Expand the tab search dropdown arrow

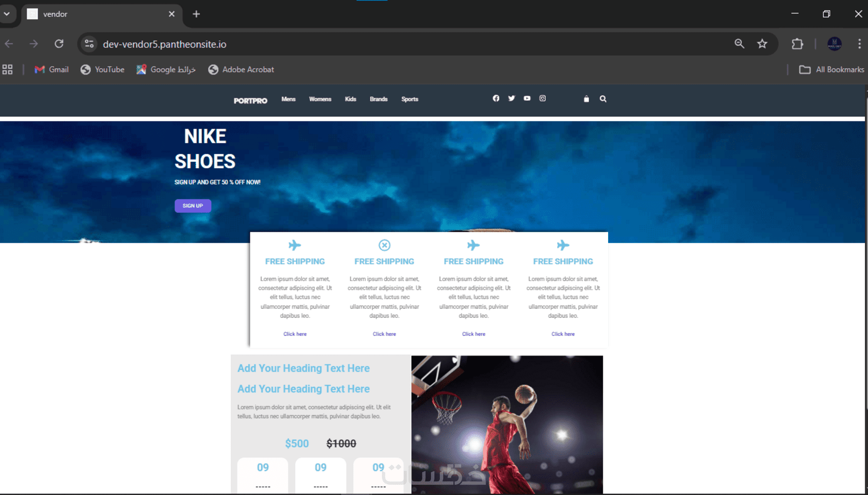point(7,14)
